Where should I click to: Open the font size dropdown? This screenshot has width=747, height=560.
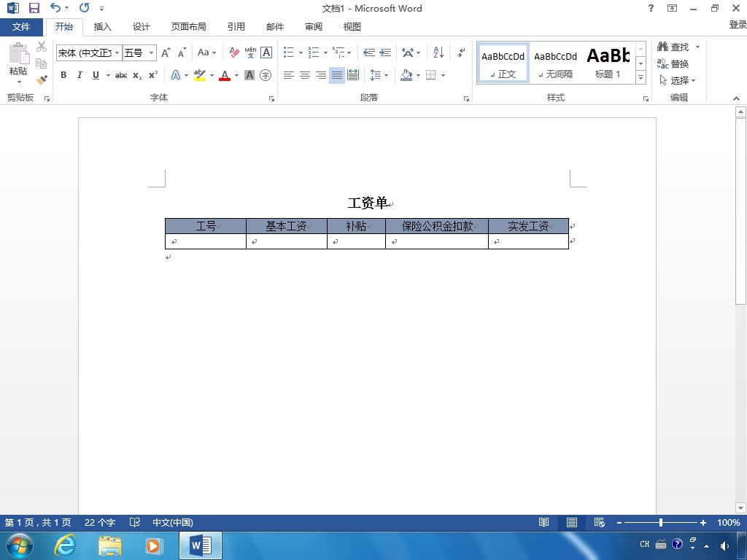point(152,52)
